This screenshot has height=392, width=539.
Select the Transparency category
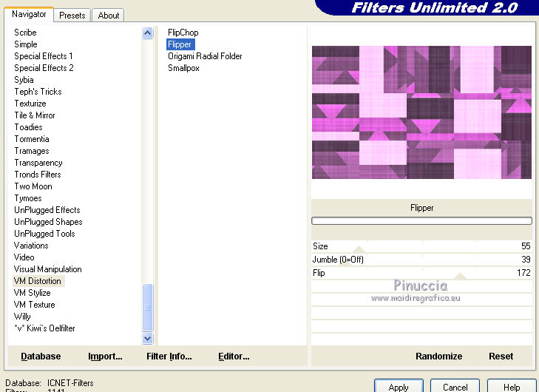pyautogui.click(x=38, y=163)
